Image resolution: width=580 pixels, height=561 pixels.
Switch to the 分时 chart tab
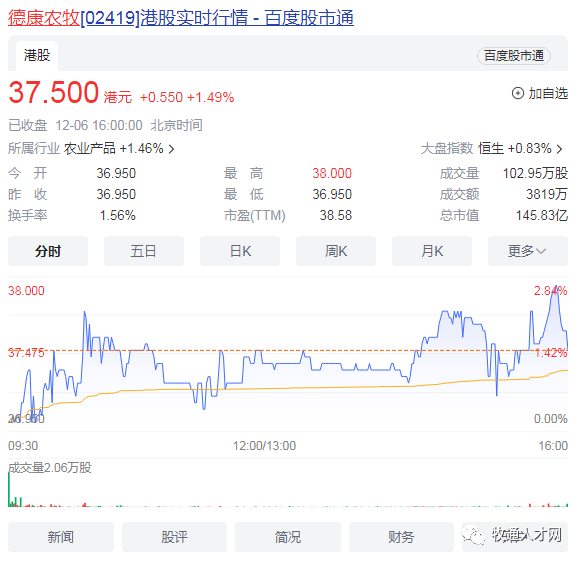tap(48, 251)
